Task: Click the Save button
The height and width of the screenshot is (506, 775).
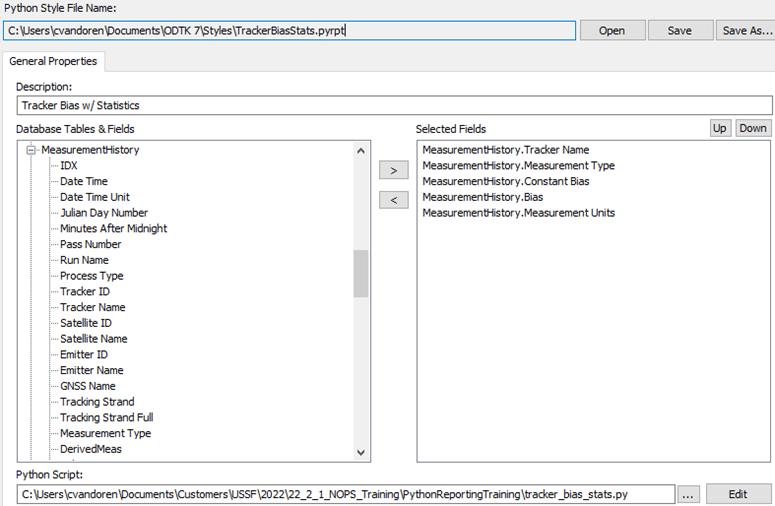Action: [x=680, y=31]
